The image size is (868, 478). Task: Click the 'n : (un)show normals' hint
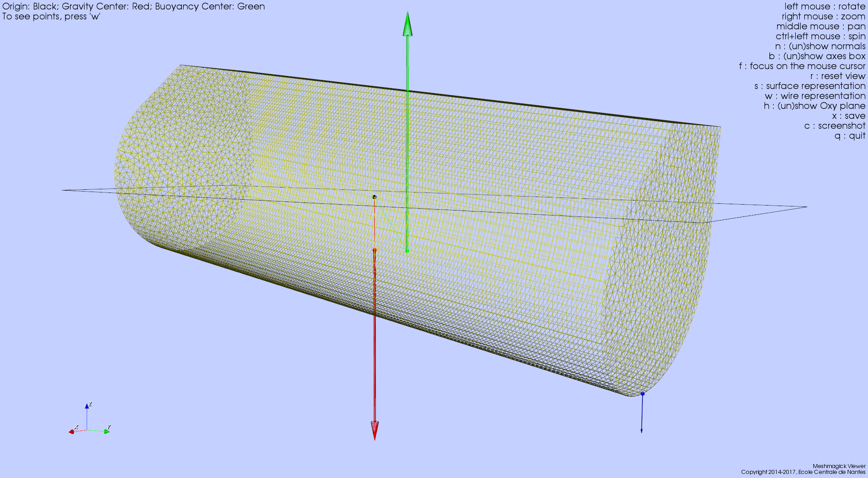pos(820,47)
